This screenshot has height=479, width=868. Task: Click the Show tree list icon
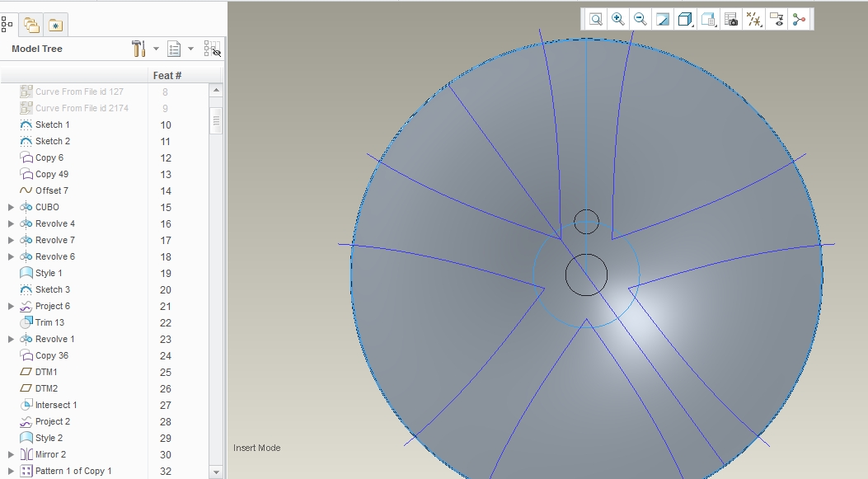click(x=174, y=49)
